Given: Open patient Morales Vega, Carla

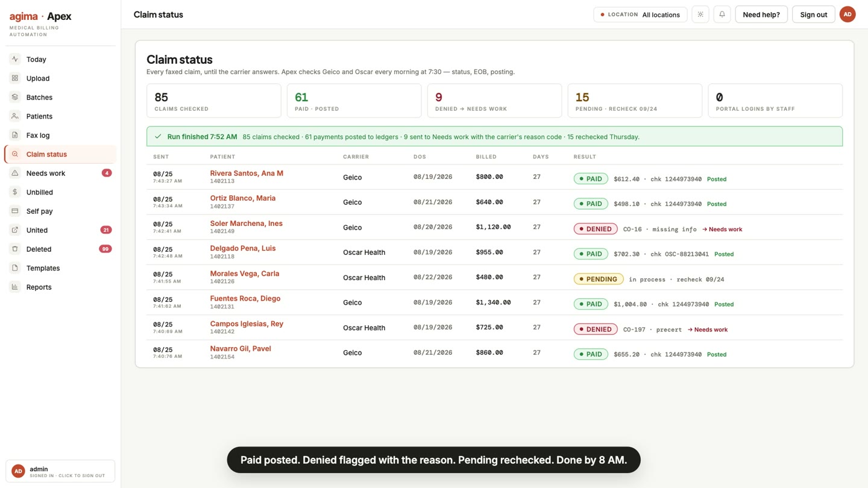Looking at the screenshot, I should pos(245,274).
